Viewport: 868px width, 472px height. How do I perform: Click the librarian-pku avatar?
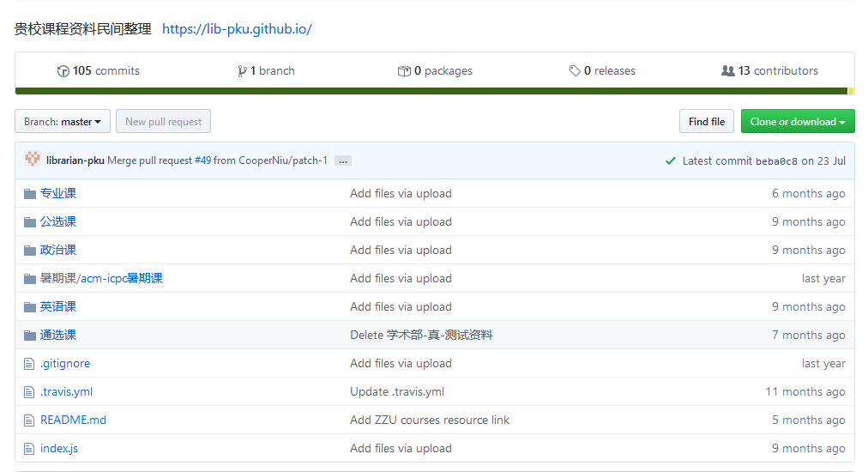pos(33,160)
